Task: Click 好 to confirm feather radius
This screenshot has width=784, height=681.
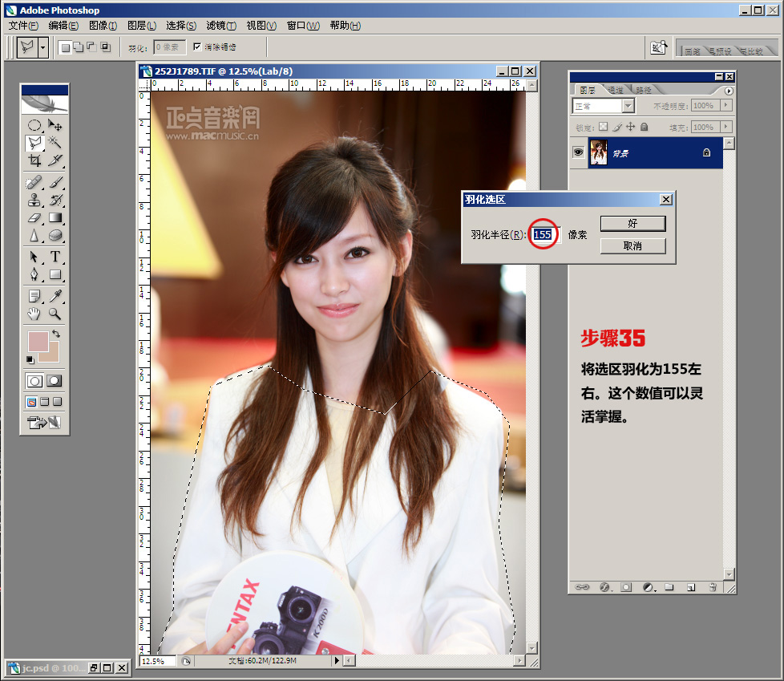Action: point(632,223)
